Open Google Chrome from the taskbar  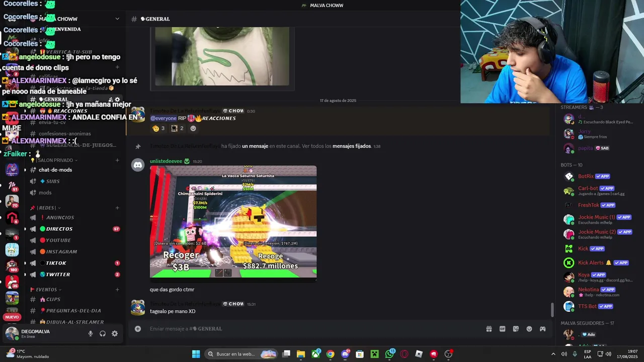330,354
